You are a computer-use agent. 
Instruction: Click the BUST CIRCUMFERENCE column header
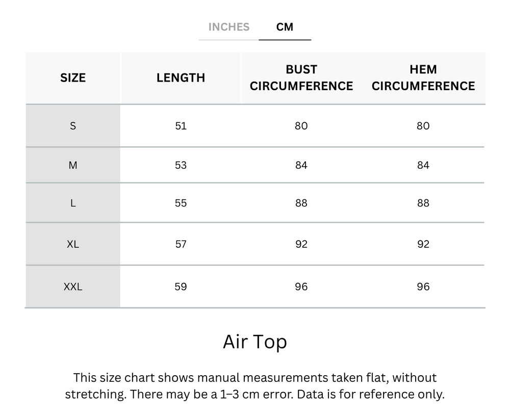(301, 77)
